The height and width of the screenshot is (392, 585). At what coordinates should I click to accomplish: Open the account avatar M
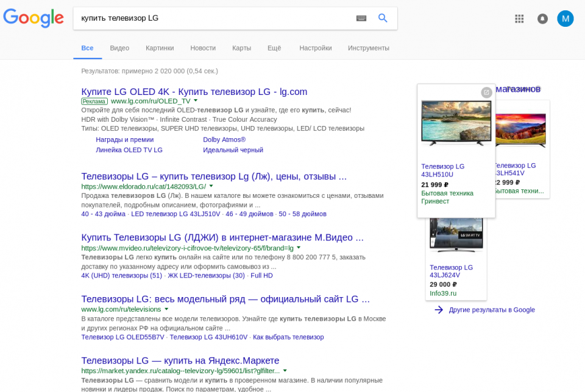tap(565, 19)
